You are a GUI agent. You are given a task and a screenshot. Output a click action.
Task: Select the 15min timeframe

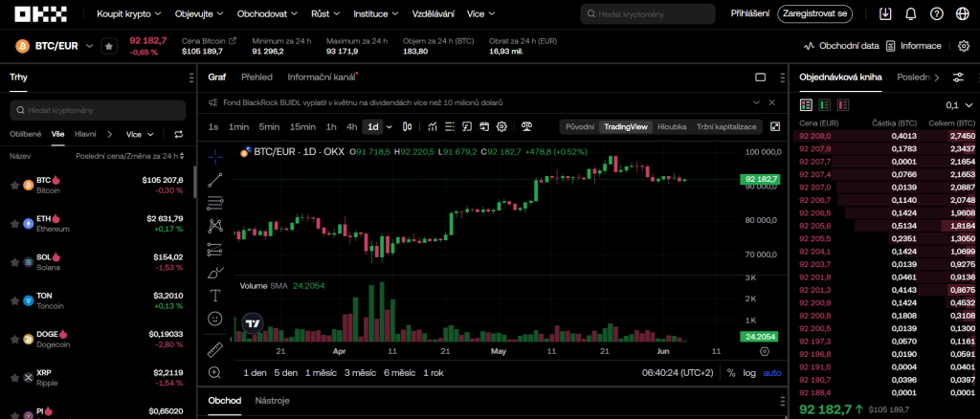click(x=302, y=127)
